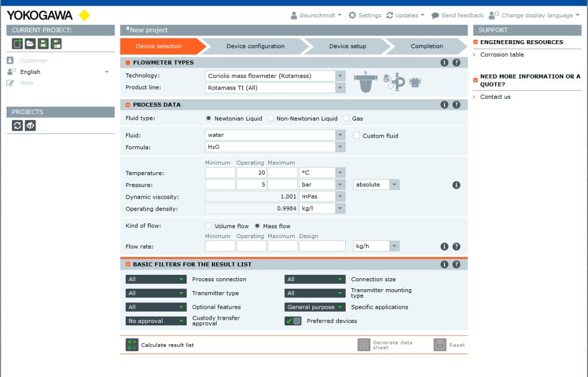Click the operating pressure field showing 5
The width and height of the screenshot is (588, 377).
point(252,184)
